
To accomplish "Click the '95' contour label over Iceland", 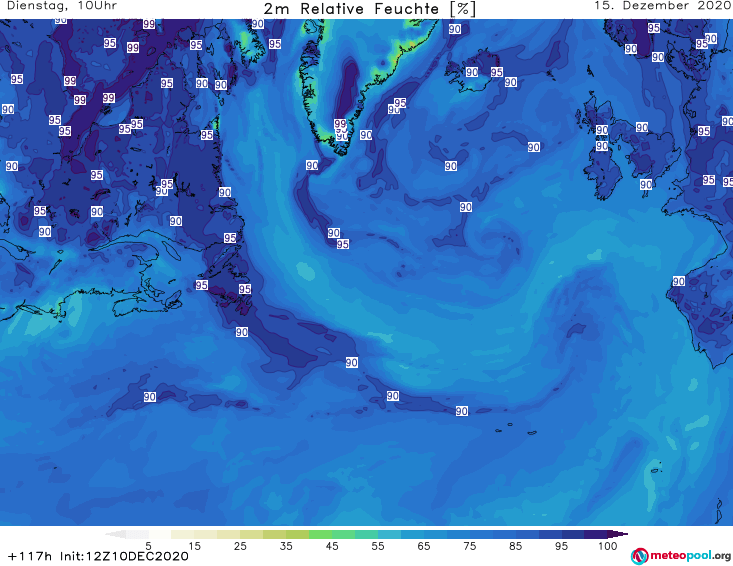I will tap(496, 72).
